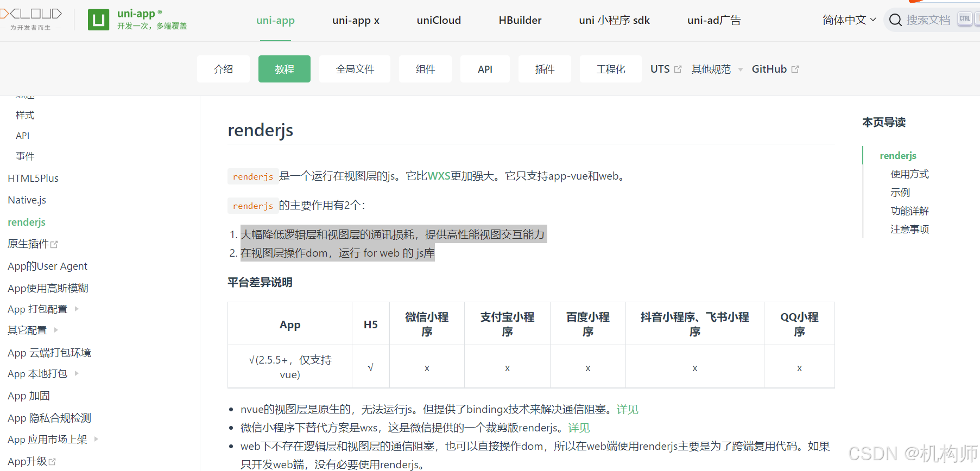Image resolution: width=980 pixels, height=471 pixels.
Task: Select the 工程化 navigation button
Action: [611, 69]
